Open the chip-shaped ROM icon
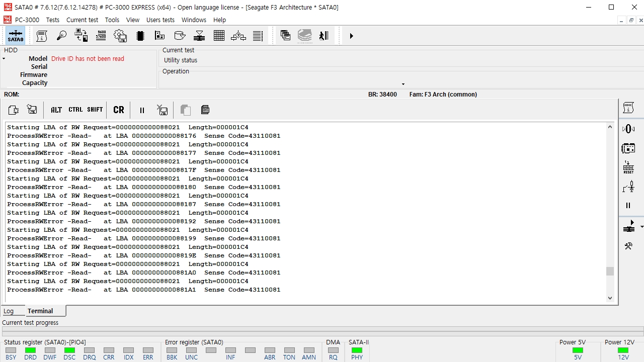This screenshot has width=644, height=362. pos(140,36)
